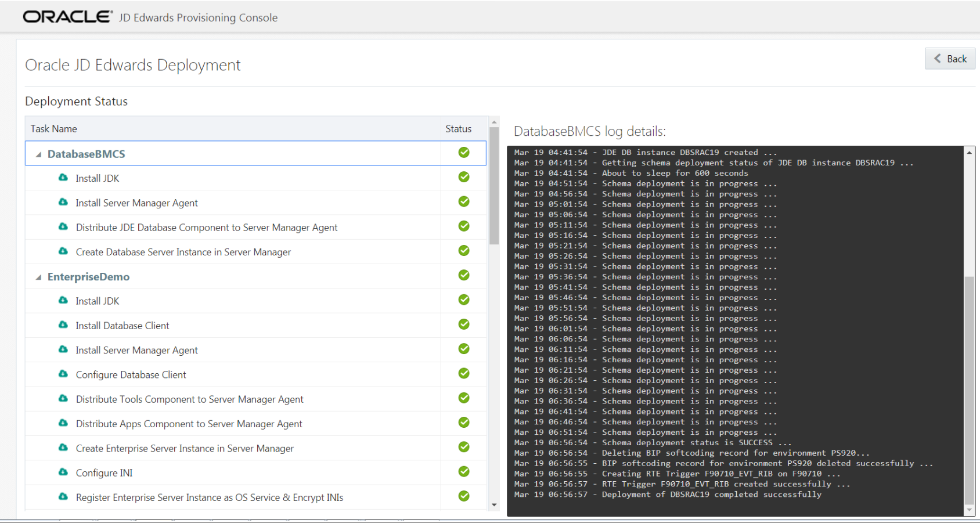Click the cloud icon beside Install JDK under DatabaseBMCS
The image size is (980, 523).
[x=63, y=178]
